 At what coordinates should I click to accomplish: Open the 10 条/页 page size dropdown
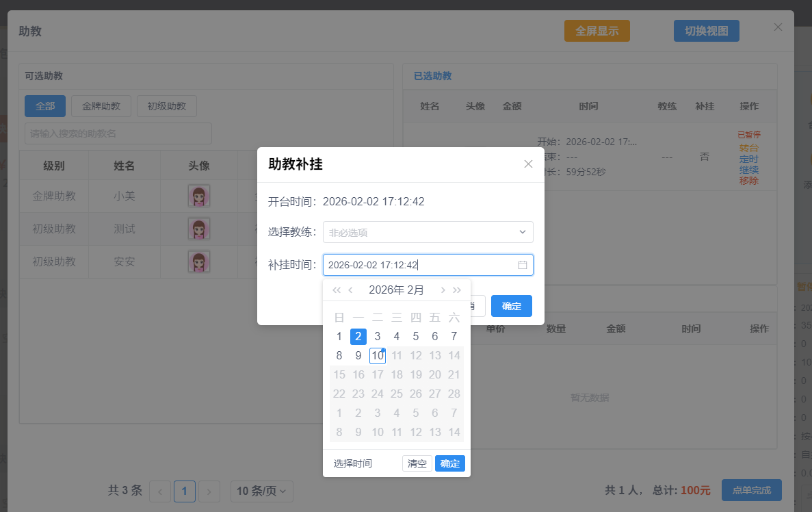263,491
